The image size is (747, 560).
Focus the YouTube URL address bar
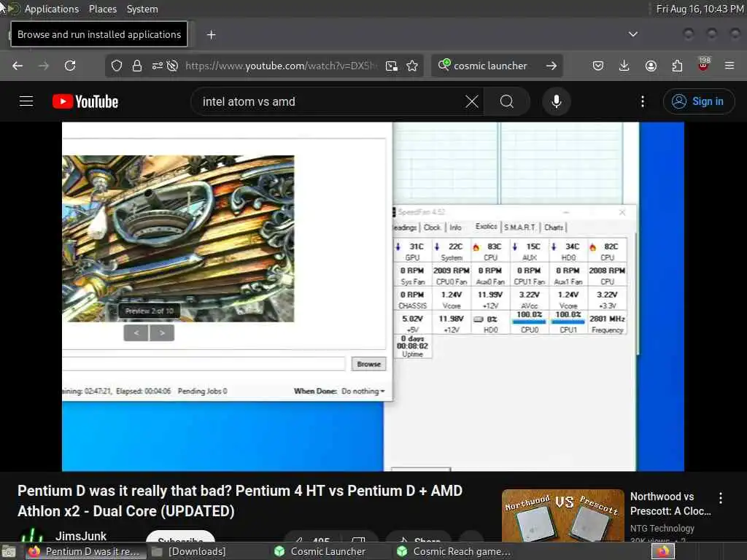click(280, 66)
